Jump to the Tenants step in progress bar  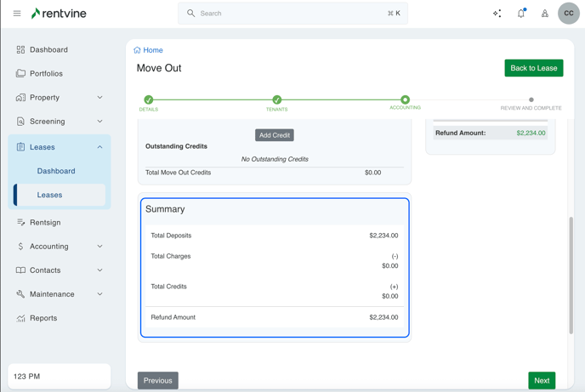277,100
